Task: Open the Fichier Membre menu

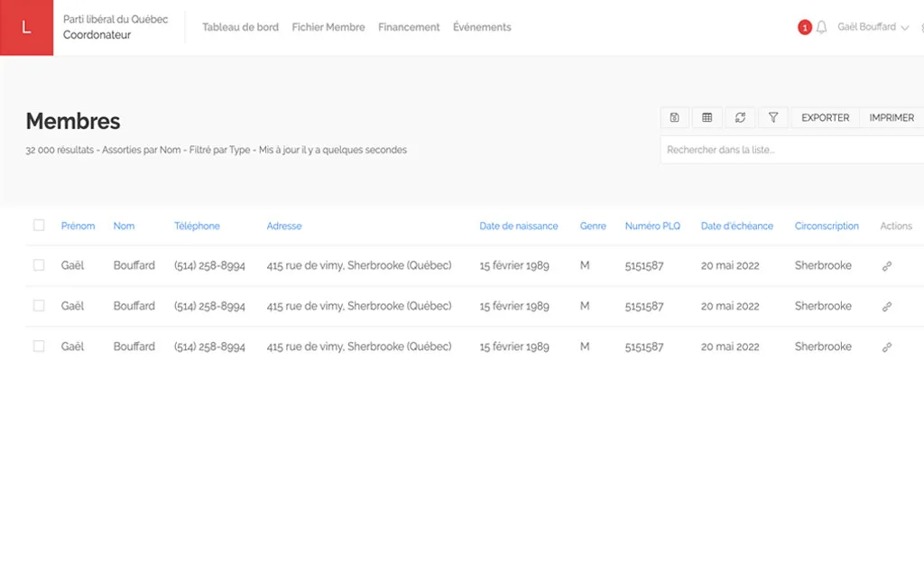Action: tap(328, 27)
